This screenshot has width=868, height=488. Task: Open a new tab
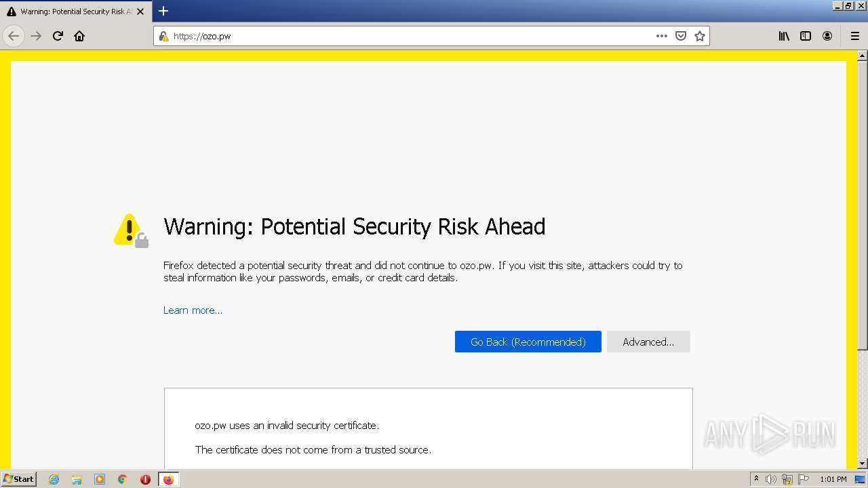coord(163,11)
